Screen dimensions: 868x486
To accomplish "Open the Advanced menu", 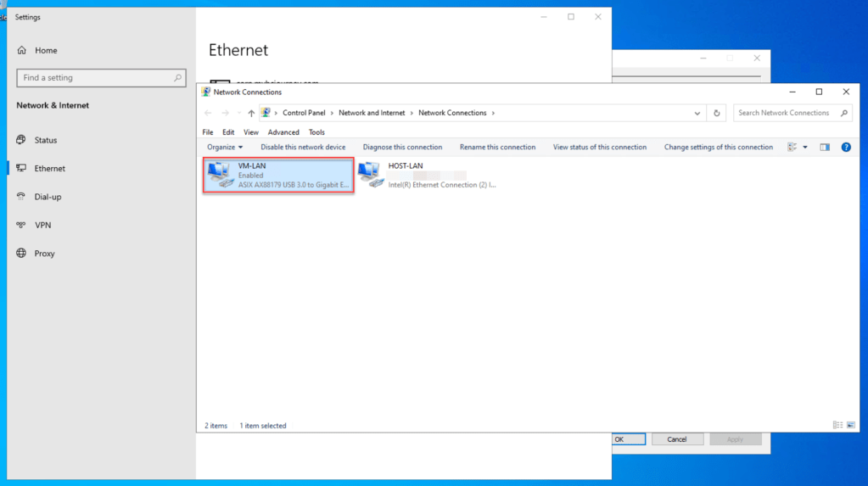I will pos(283,132).
